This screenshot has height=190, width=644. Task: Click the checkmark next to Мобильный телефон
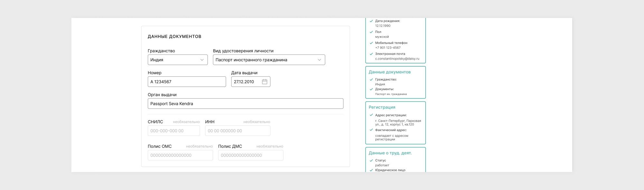tap(371, 43)
